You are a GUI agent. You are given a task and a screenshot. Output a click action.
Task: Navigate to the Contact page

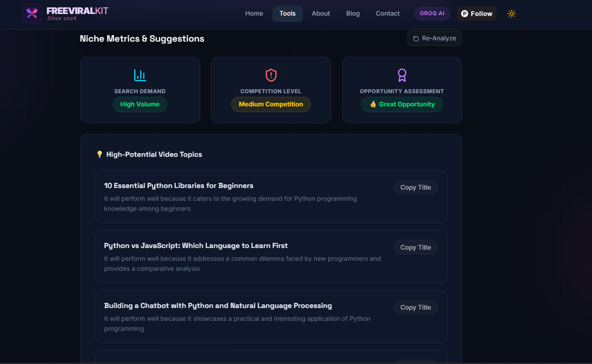[x=388, y=14]
